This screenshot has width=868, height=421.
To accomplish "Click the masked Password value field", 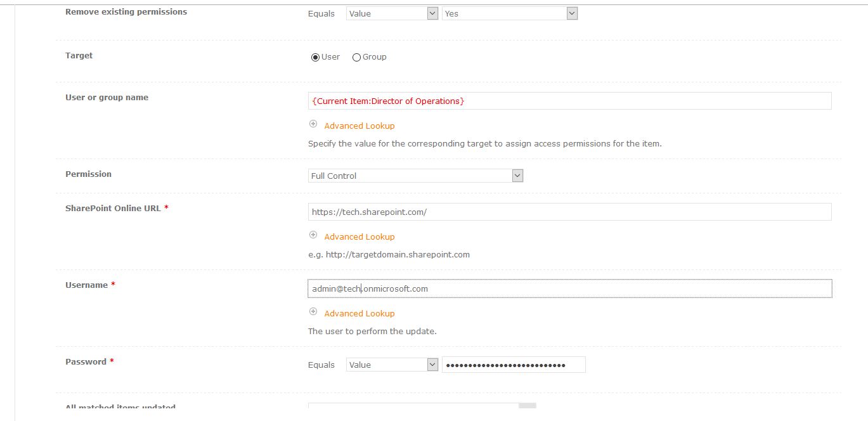I will tap(514, 364).
